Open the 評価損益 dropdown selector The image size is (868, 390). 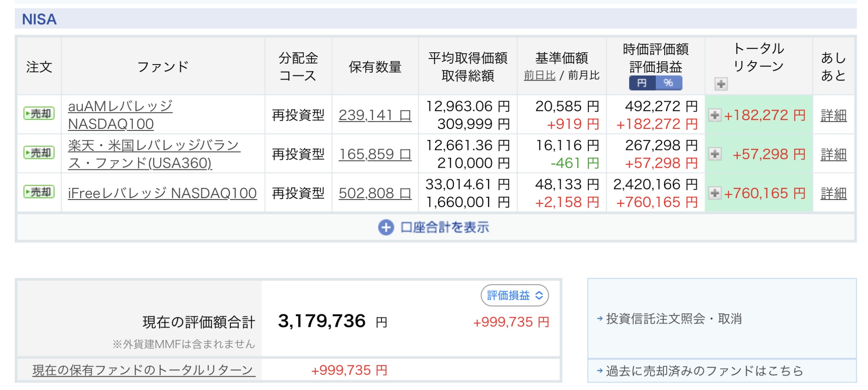coord(515,295)
